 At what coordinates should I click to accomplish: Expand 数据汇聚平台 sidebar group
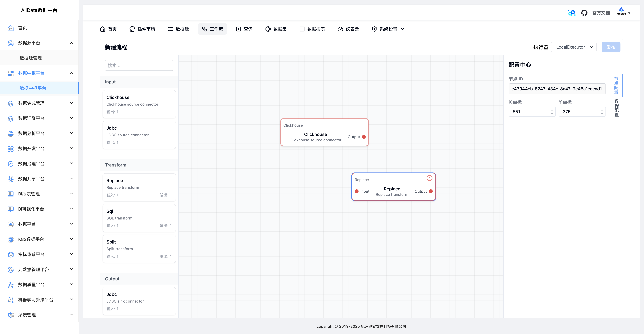tap(71, 118)
